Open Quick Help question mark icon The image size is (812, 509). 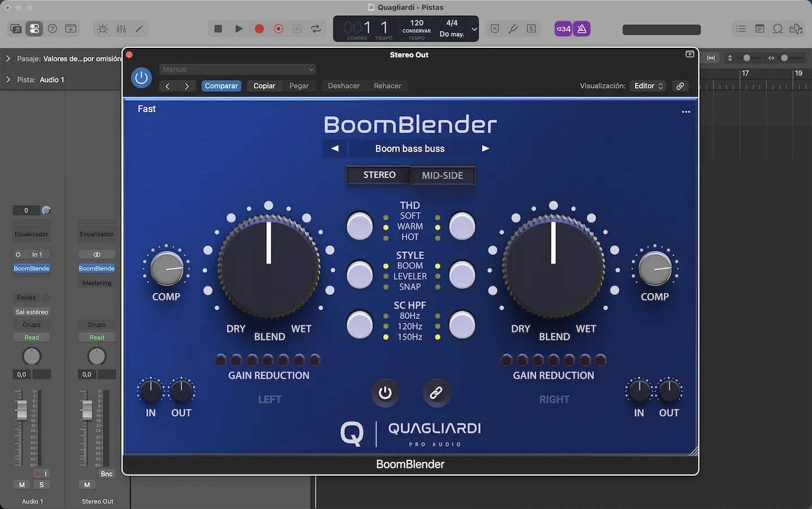tap(52, 29)
